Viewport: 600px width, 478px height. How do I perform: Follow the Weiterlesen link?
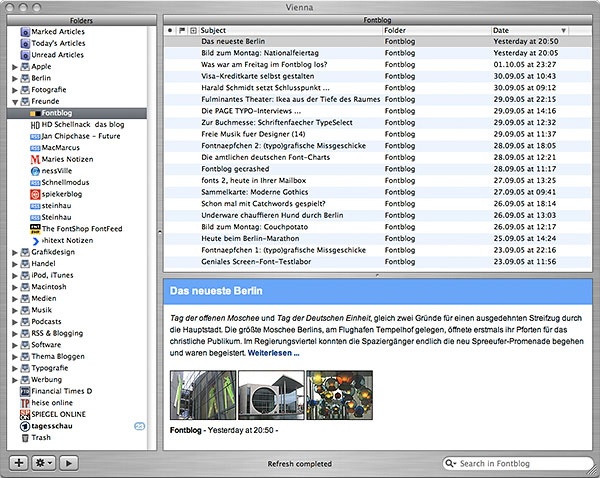pos(274,353)
